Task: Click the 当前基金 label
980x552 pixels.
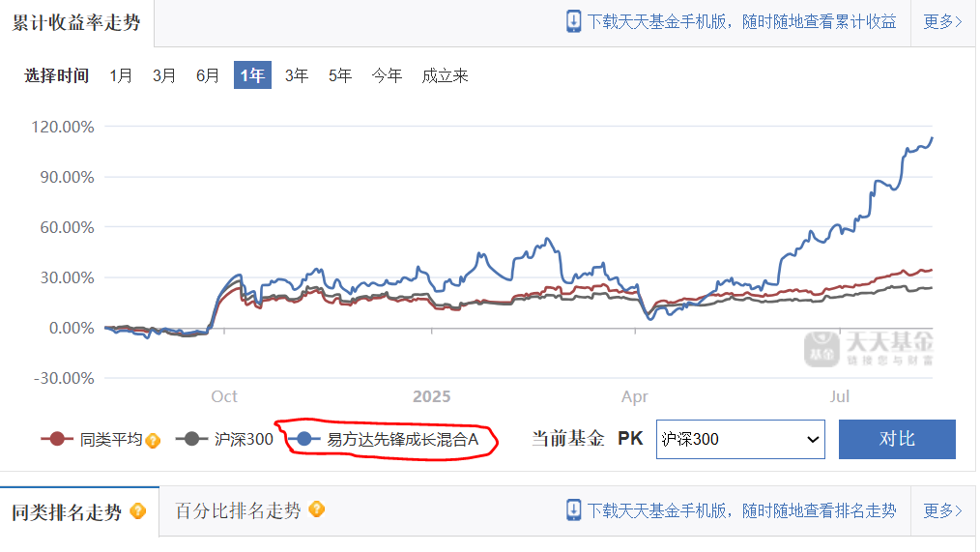Action: (x=567, y=438)
